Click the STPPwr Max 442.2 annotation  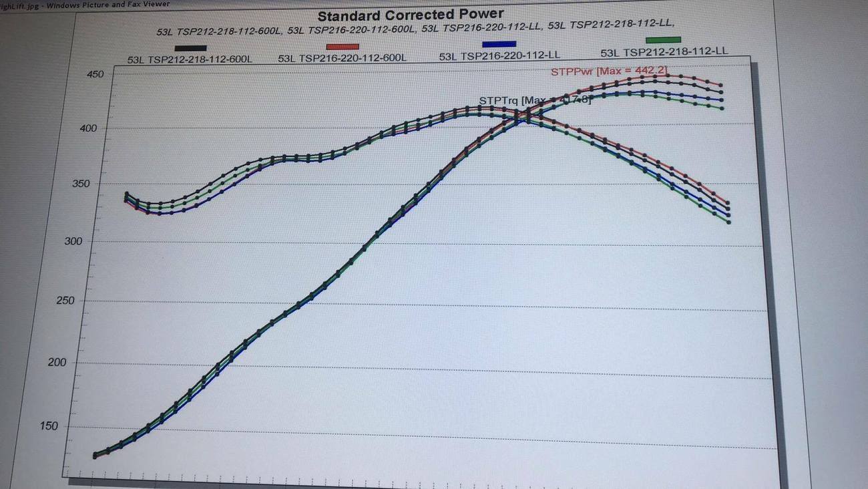(x=608, y=71)
